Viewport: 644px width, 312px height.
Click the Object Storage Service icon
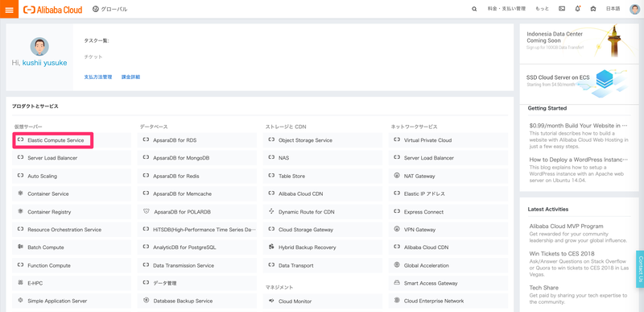click(x=271, y=140)
